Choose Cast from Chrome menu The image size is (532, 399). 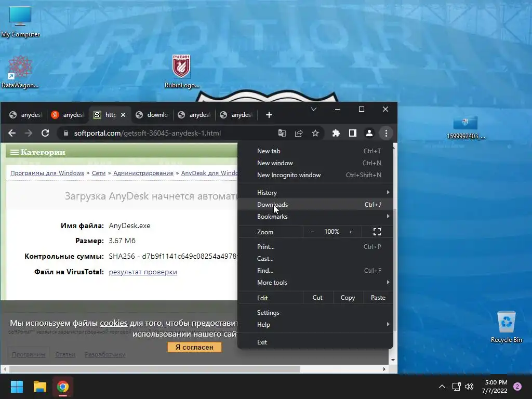[315, 259]
